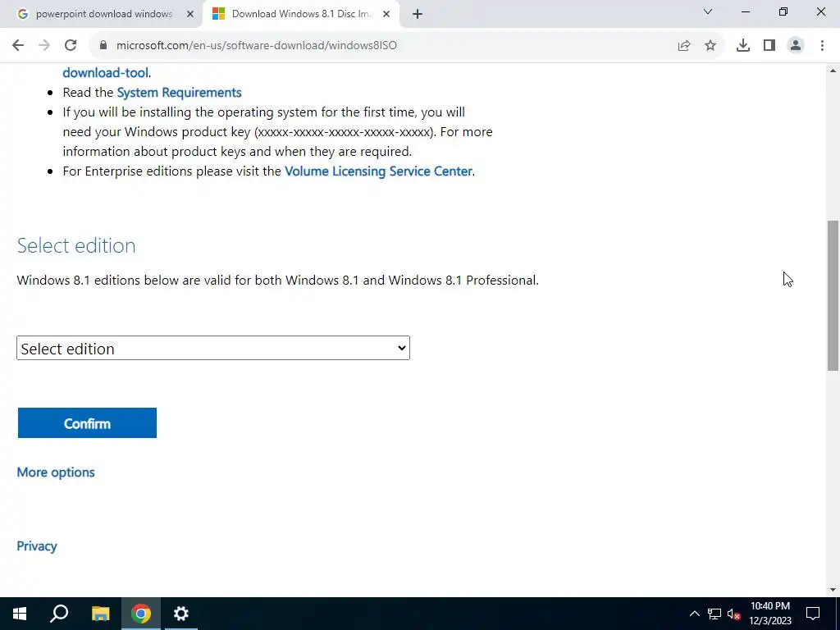Bookmark this page with the star icon

(x=710, y=46)
